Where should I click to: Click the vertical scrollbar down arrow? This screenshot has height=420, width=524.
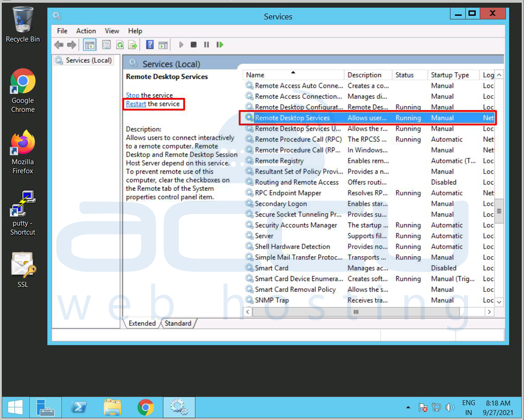(499, 302)
